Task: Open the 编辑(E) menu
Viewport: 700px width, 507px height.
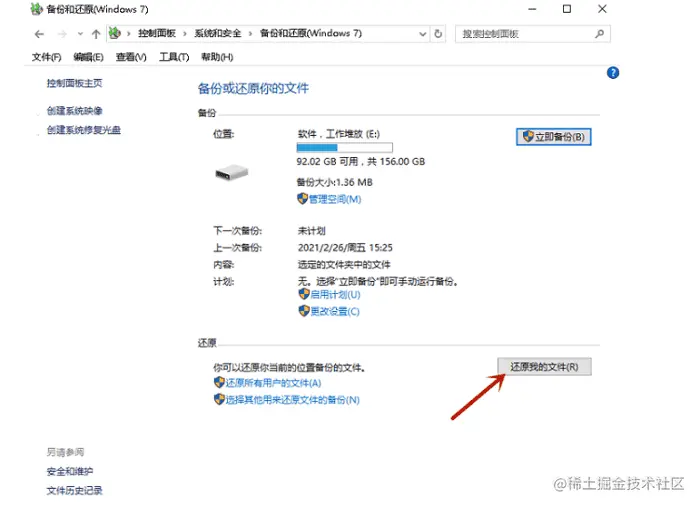Action: click(x=88, y=57)
